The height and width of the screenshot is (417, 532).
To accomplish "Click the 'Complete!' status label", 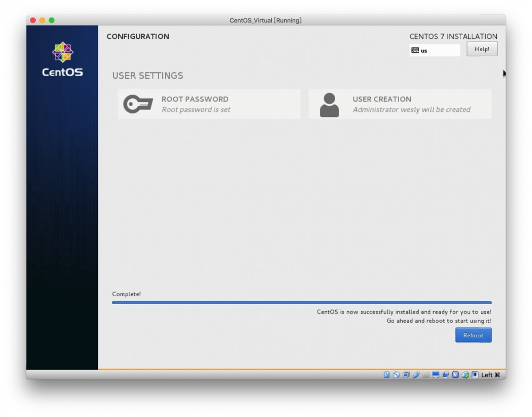I will tap(126, 294).
